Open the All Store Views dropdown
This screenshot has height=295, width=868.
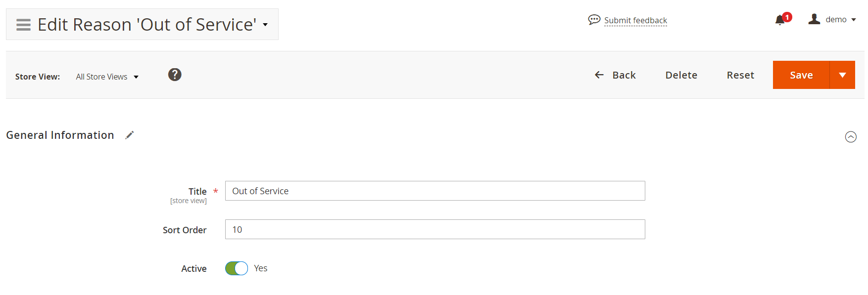coord(107,77)
